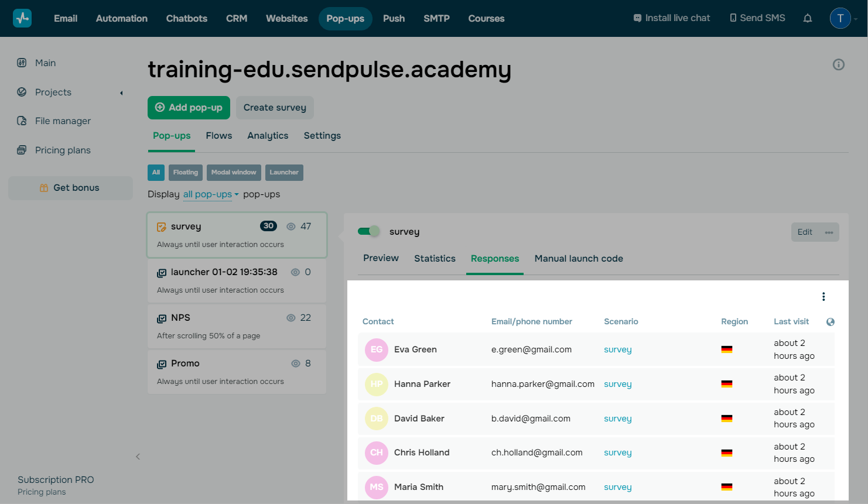Open File manager in the sidebar
Screen dimensions: 868x504
[63, 121]
